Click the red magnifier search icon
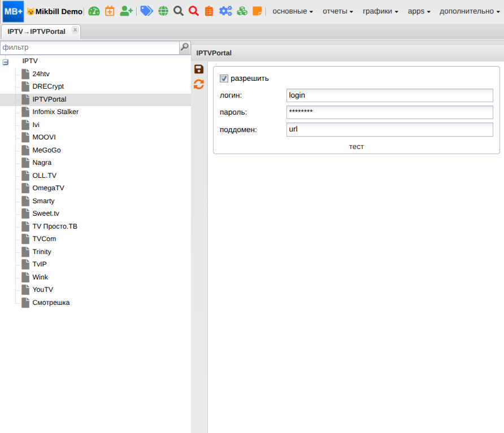 tap(193, 11)
